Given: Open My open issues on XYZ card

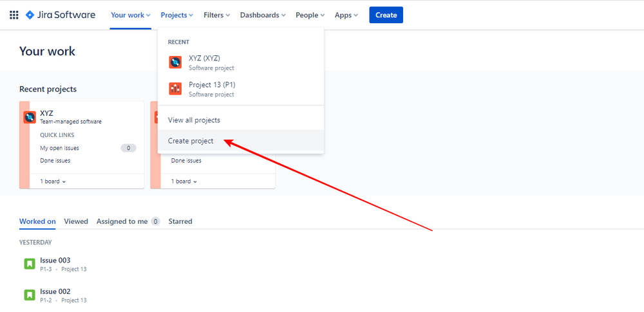Looking at the screenshot, I should point(59,148).
